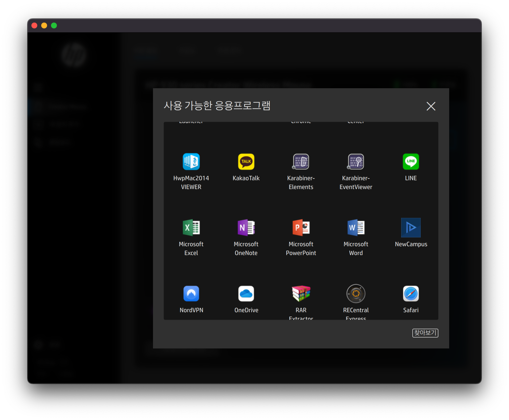Click the 찾아보기 browse button
509x420 pixels.
[x=425, y=333]
